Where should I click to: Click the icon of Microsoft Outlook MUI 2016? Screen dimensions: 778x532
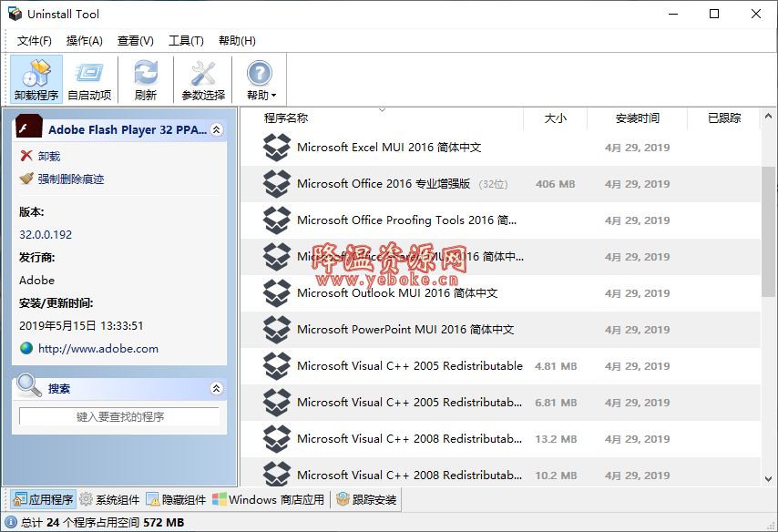pos(276,293)
